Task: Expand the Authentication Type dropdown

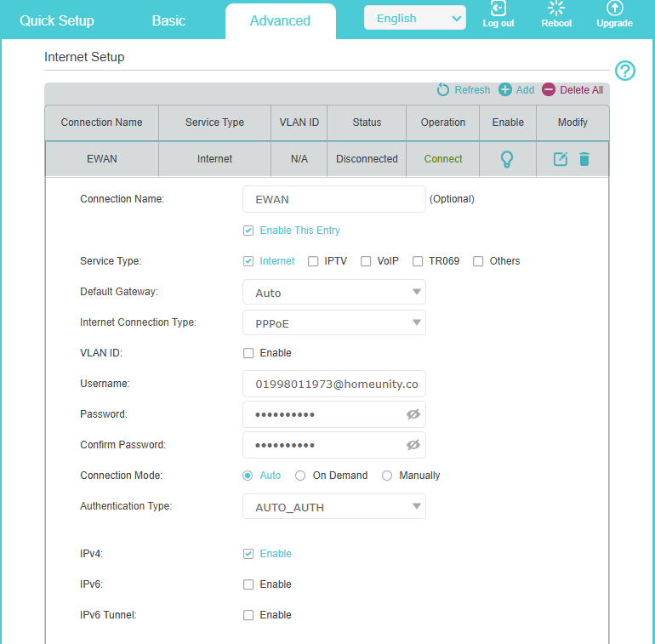Action: [x=333, y=507]
